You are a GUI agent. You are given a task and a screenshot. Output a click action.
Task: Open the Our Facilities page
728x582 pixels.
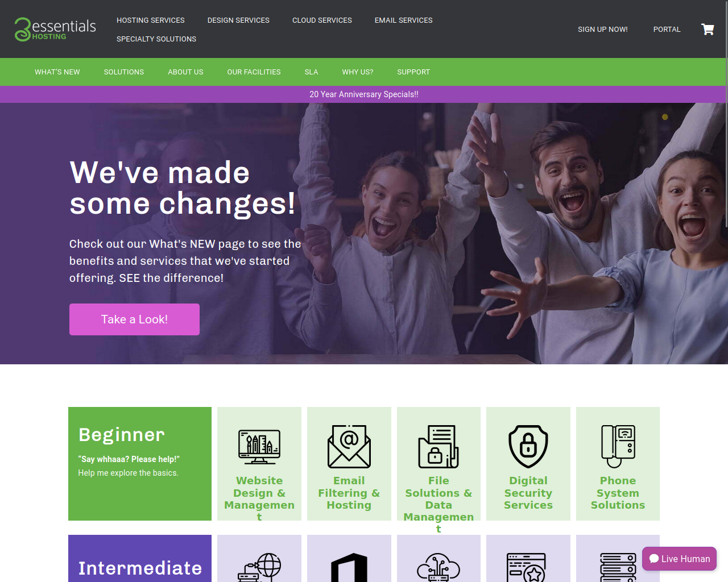pos(254,72)
